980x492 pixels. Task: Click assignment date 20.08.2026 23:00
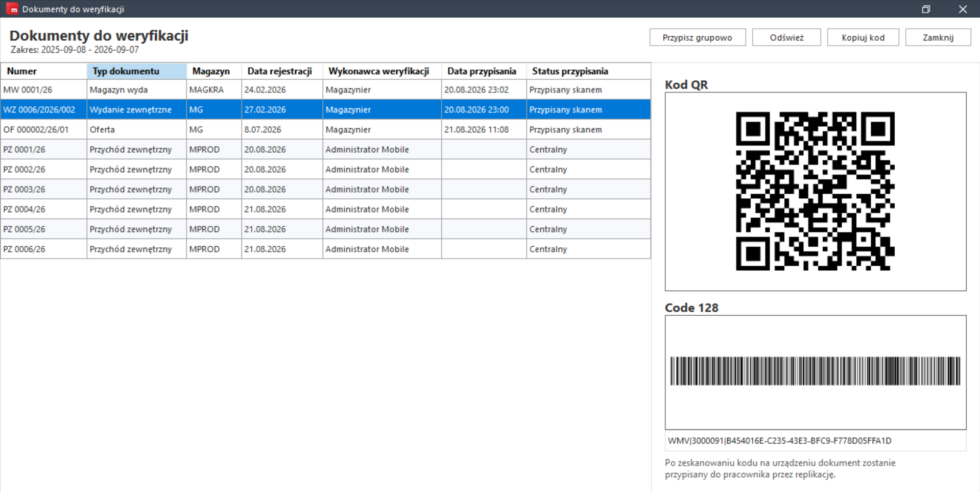pos(484,109)
